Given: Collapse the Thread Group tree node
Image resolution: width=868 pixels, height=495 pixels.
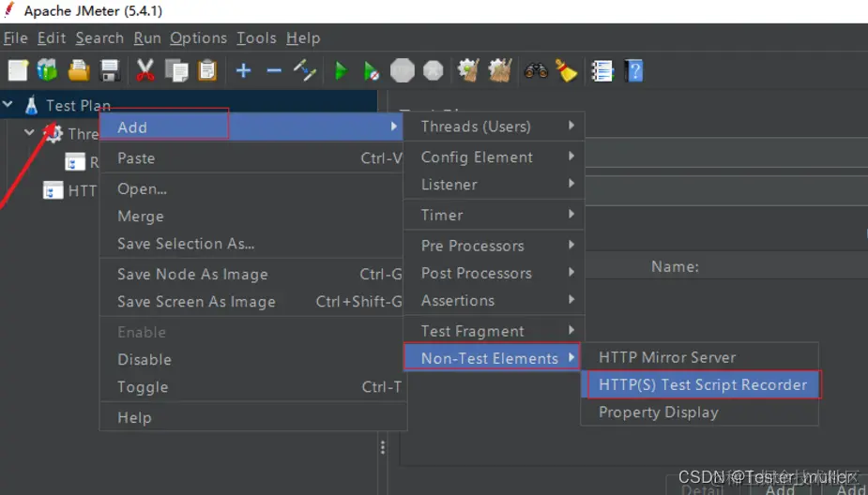Looking at the screenshot, I should 29,132.
